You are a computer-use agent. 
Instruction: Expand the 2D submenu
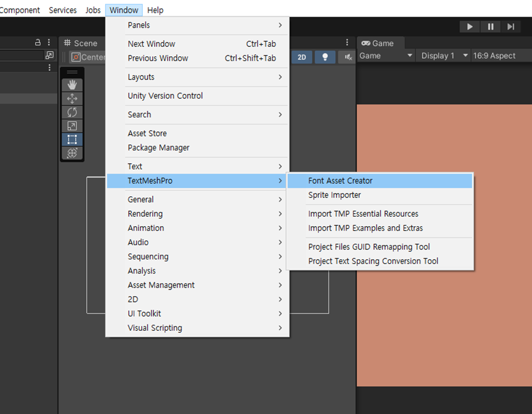coord(198,299)
